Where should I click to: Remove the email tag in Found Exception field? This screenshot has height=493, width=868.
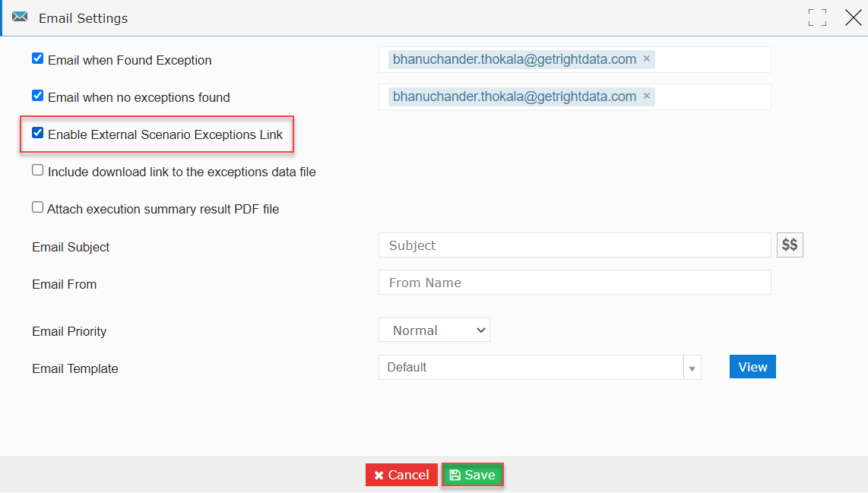646,58
